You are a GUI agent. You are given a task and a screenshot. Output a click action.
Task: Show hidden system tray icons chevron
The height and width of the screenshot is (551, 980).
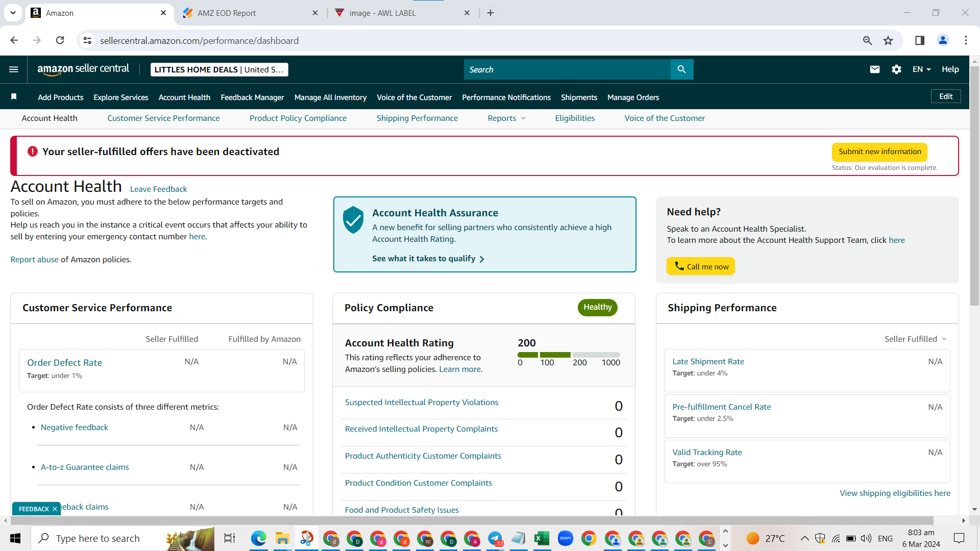pos(804,538)
